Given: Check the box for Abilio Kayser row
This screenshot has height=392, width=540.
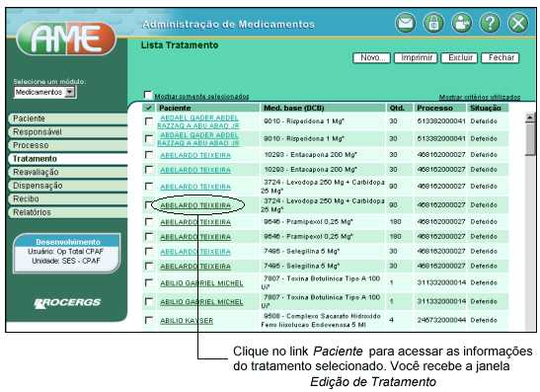Looking at the screenshot, I should pos(149,320).
